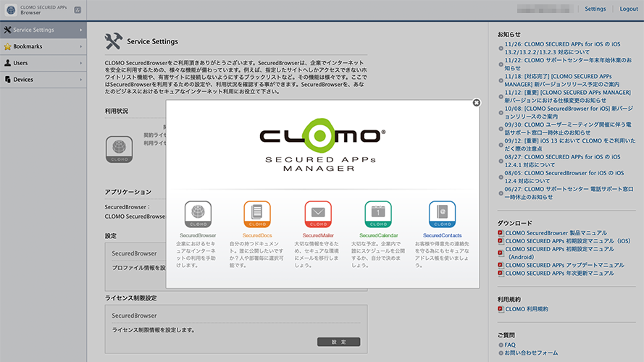Screen dimensions: 644x362
Task: Click the Users person icon
Action: pos(7,63)
